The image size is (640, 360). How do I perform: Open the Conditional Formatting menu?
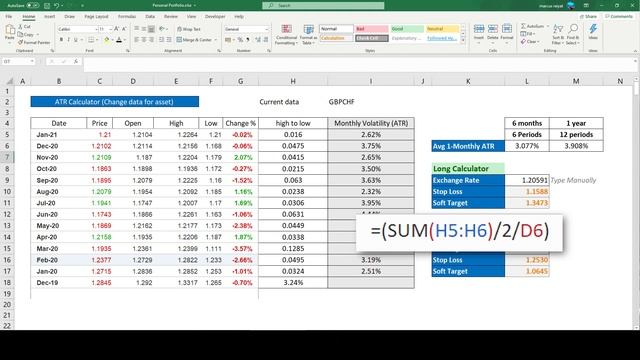tap(287, 34)
